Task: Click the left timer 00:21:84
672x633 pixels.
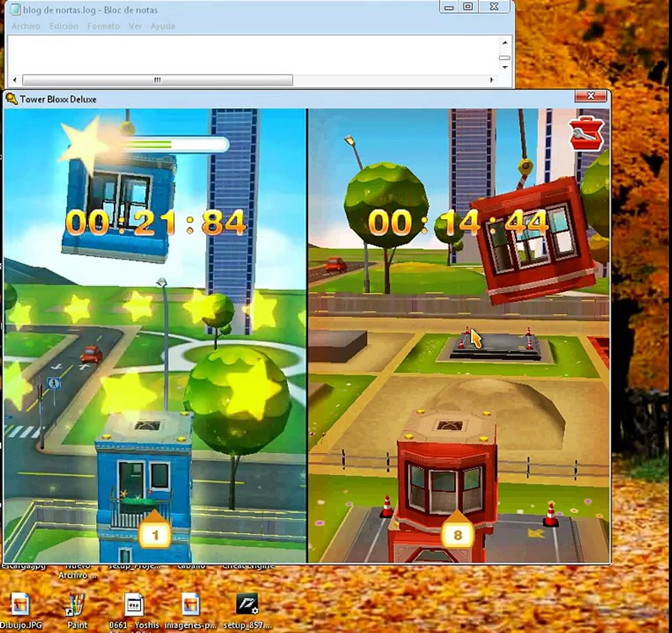Action: click(x=155, y=223)
